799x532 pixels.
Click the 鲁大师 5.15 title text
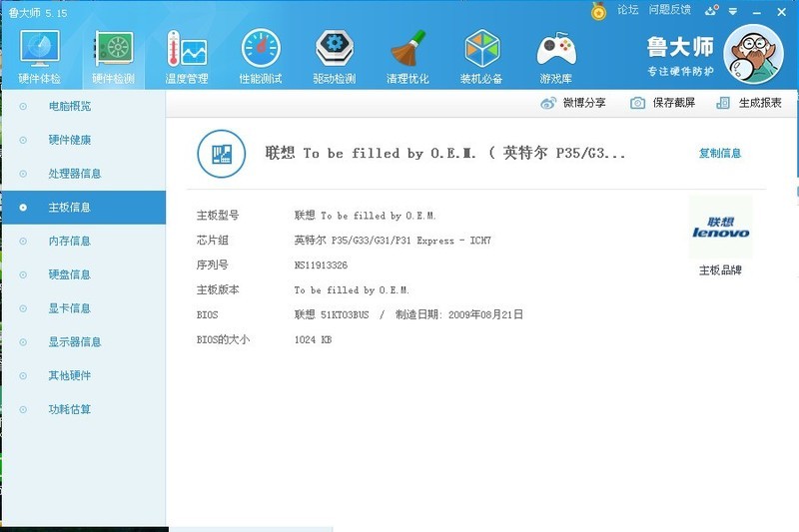pos(37,13)
